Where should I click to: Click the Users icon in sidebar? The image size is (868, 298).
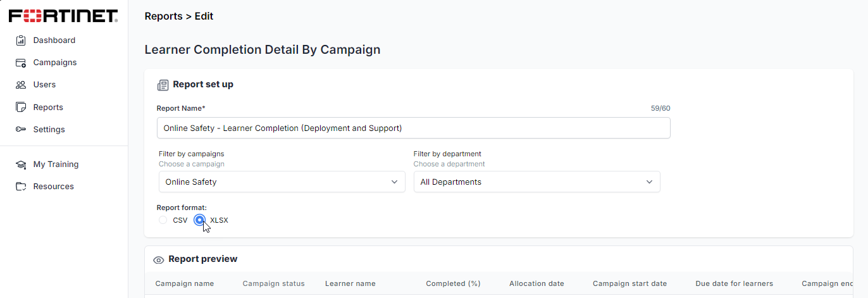click(x=21, y=85)
